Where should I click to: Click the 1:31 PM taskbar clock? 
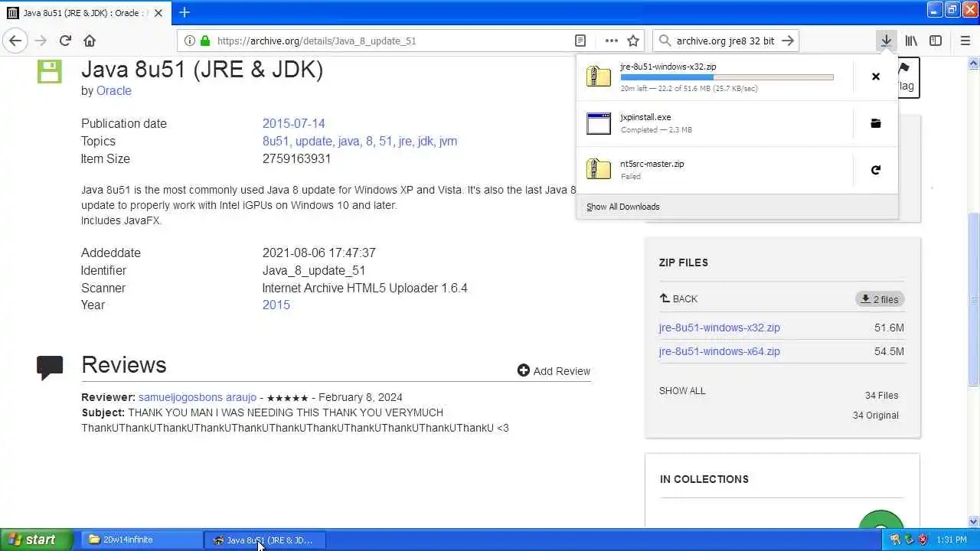click(x=951, y=540)
